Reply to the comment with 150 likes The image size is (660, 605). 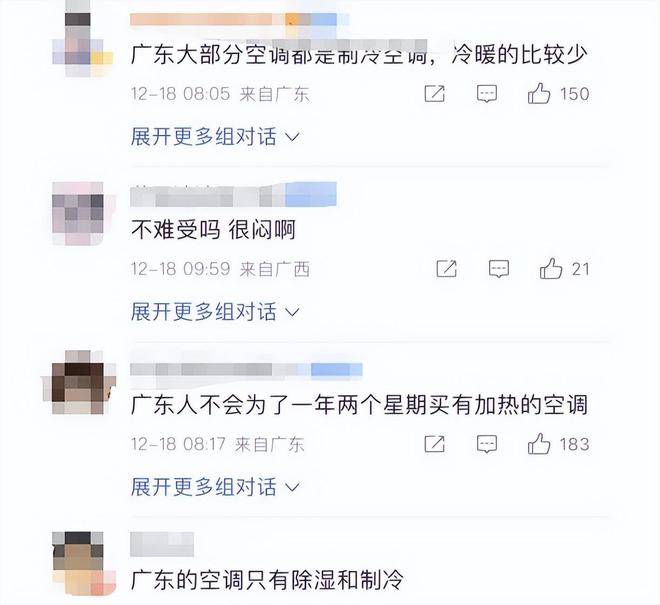coord(487,93)
